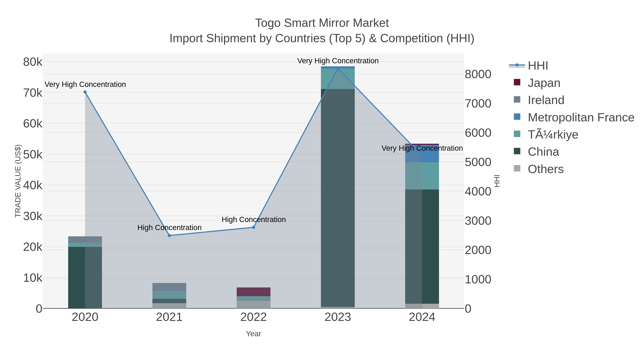This screenshot has width=644, height=362.
Task: Click the Ireland segment of the 2020 bar
Action: click(x=85, y=240)
